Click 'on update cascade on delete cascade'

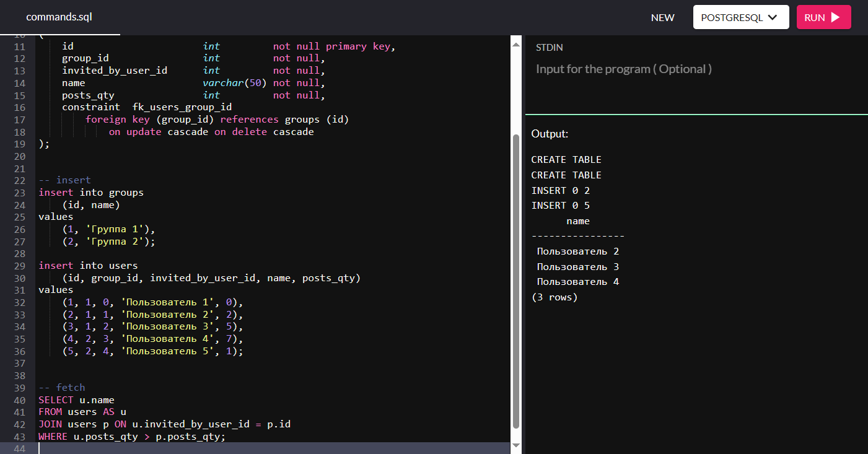211,132
